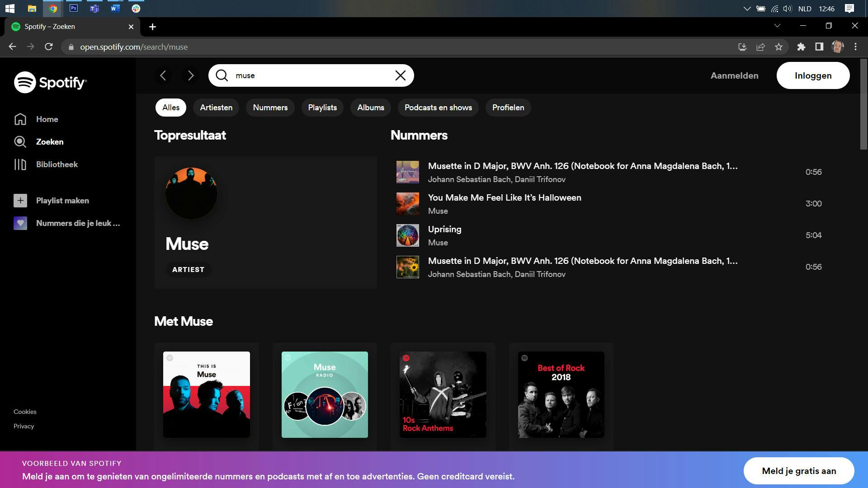Open This Is Muse playlist thumbnail
The height and width of the screenshot is (488, 868).
pos(207,394)
